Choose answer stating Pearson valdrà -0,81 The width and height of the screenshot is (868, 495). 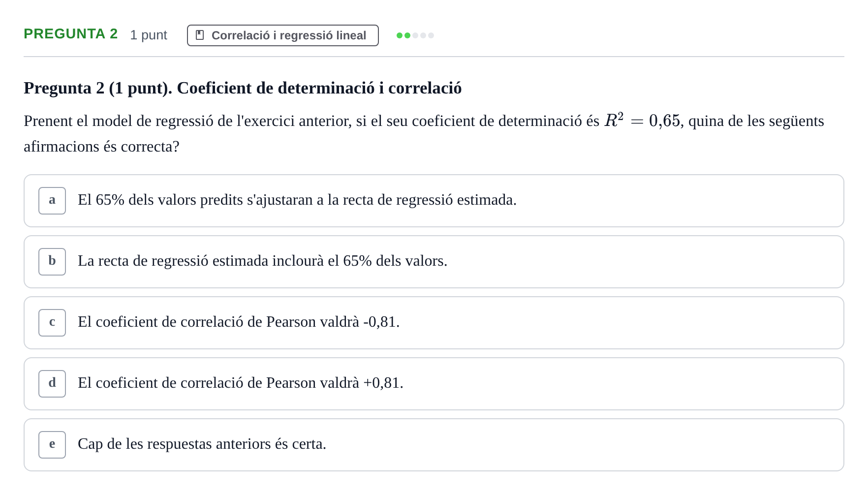pos(434,323)
